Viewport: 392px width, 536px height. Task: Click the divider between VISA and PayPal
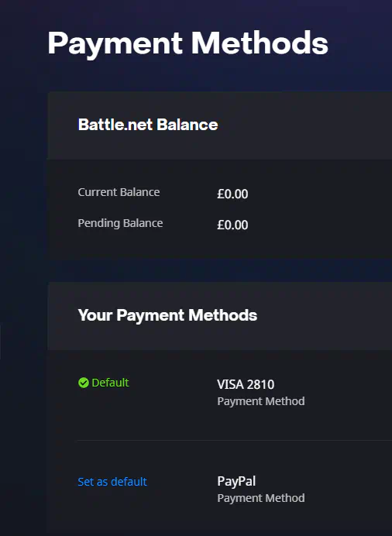coord(235,441)
